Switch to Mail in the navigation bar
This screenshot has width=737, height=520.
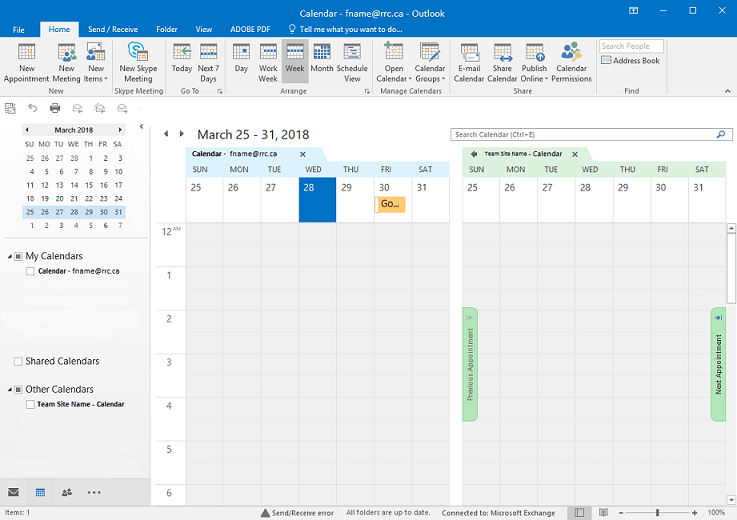pyautogui.click(x=14, y=492)
